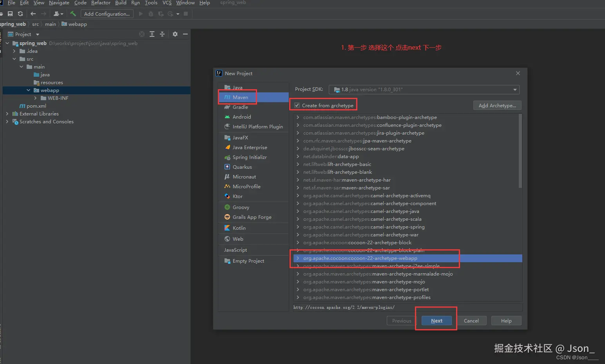Select Empty Project type
605x364 pixels.
(254, 261)
